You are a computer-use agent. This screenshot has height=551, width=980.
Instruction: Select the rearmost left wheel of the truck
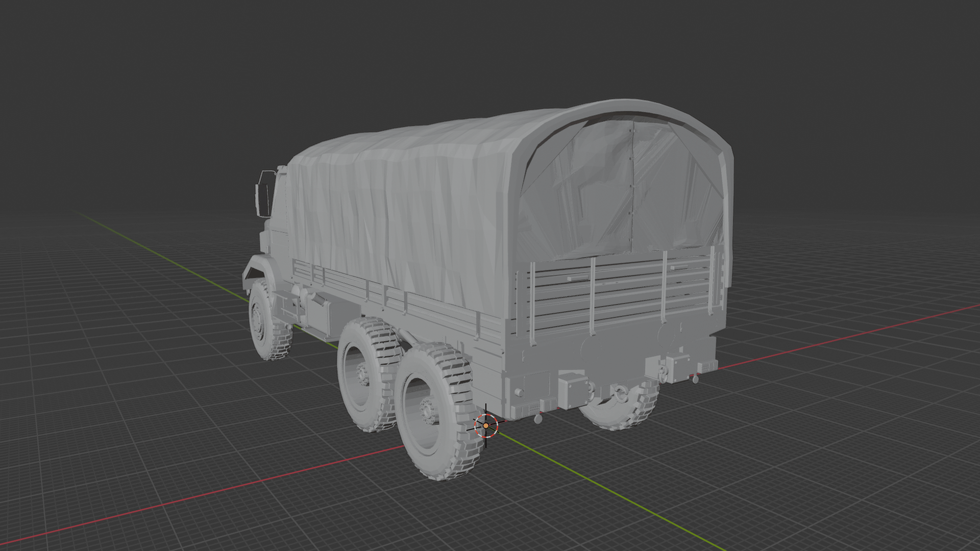point(440,411)
